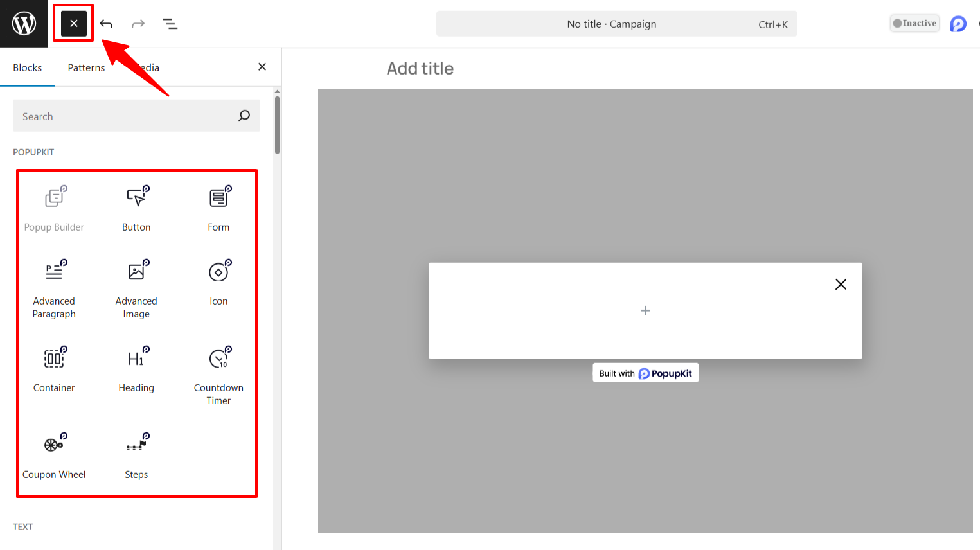Insert the Countdown Timer block
Screen dimensions: 980x550
pyautogui.click(x=218, y=376)
